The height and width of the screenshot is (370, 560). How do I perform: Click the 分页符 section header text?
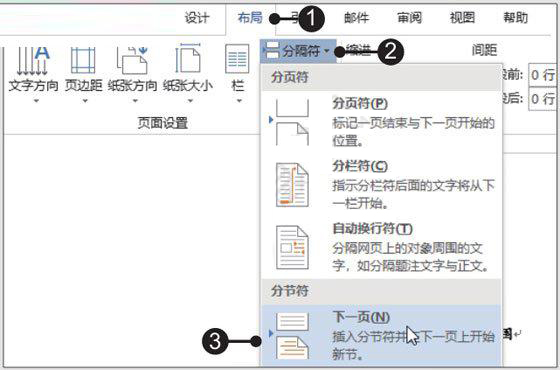(290, 77)
